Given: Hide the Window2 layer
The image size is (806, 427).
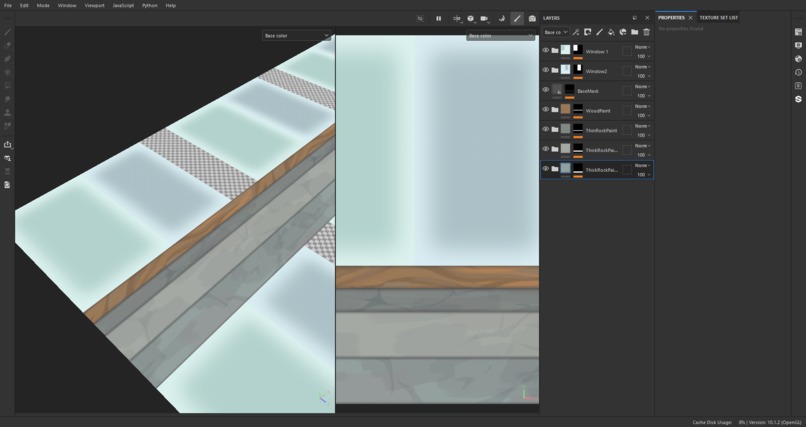Looking at the screenshot, I should 546,70.
